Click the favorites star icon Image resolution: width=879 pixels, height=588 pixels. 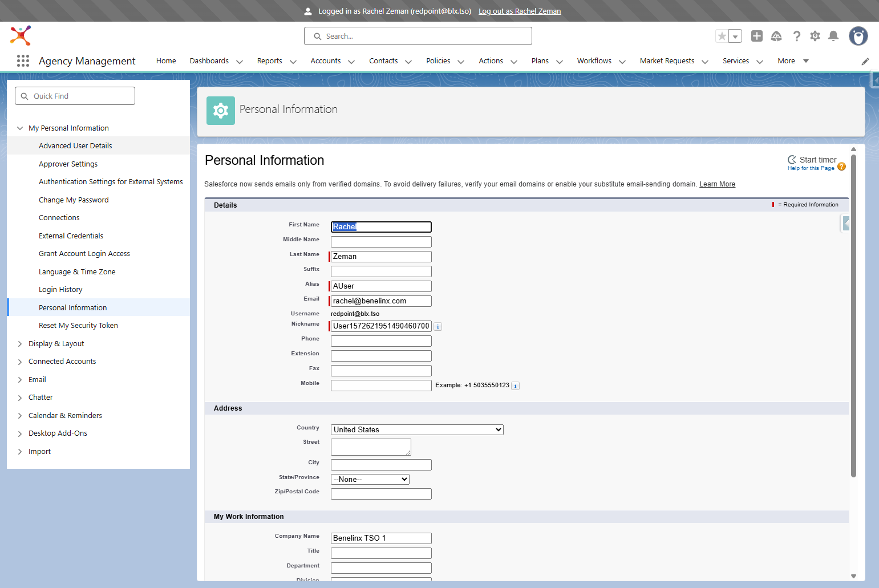tap(722, 36)
